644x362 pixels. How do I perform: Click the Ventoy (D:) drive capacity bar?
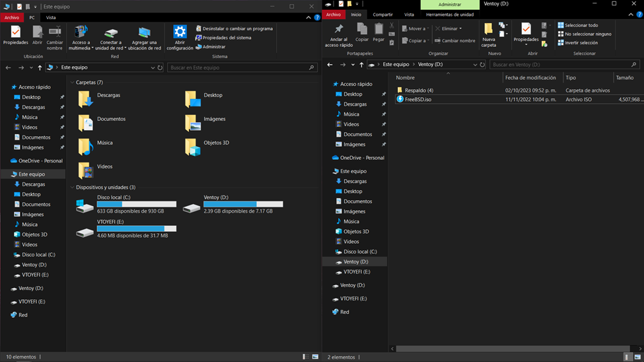click(243, 205)
